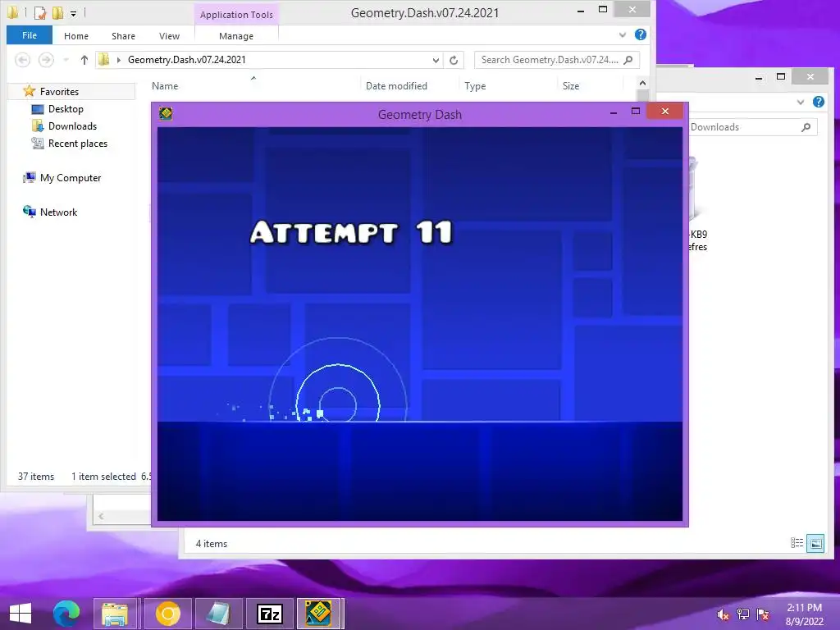Image resolution: width=840 pixels, height=630 pixels.
Task: Open the Action Center flag icon
Action: tap(763, 614)
